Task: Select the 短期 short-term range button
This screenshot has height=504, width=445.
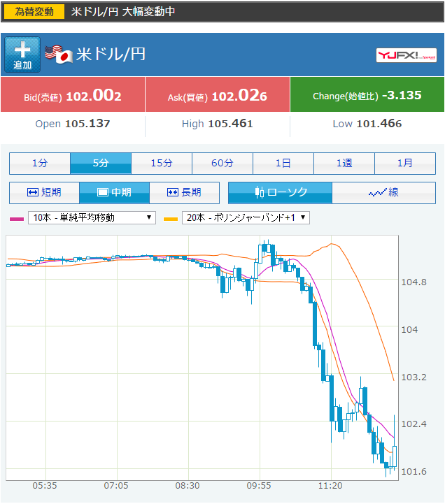Action: (x=44, y=192)
